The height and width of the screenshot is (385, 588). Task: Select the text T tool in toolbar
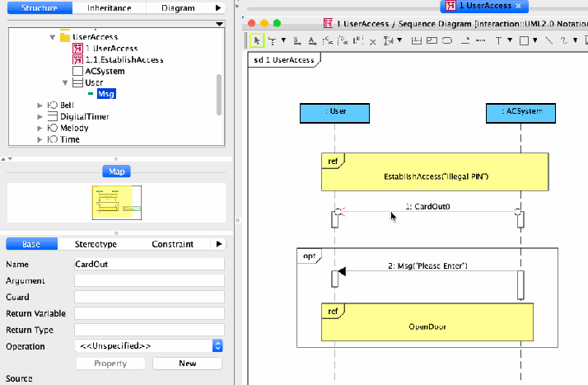point(497,40)
